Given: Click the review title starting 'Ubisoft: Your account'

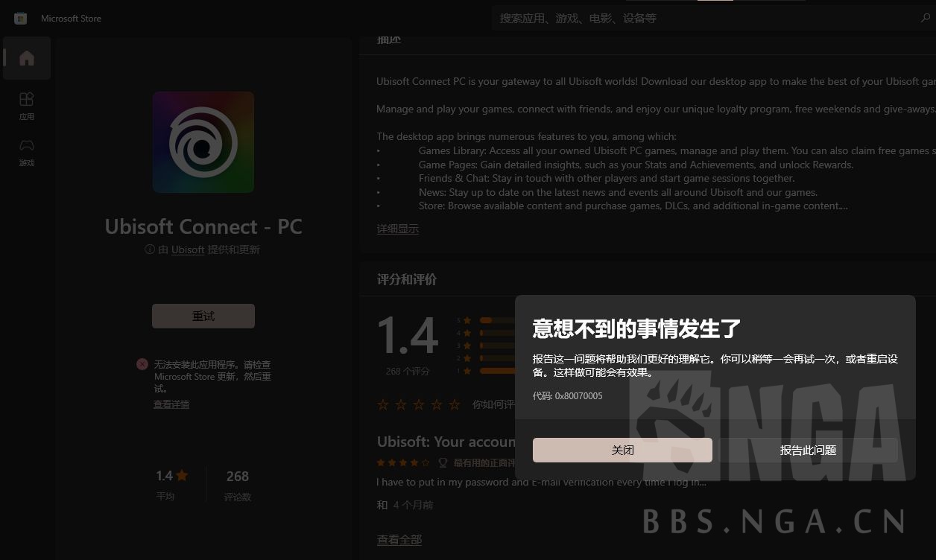Looking at the screenshot, I should point(446,442).
